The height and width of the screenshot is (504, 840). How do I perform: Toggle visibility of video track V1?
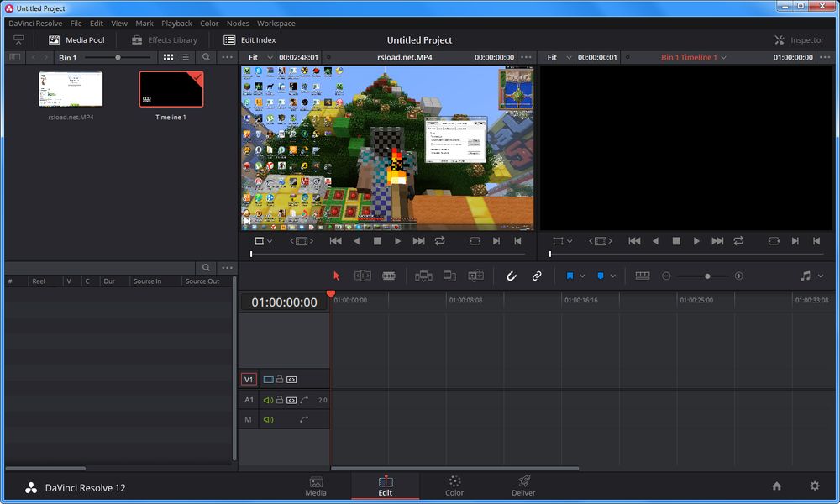pos(269,380)
